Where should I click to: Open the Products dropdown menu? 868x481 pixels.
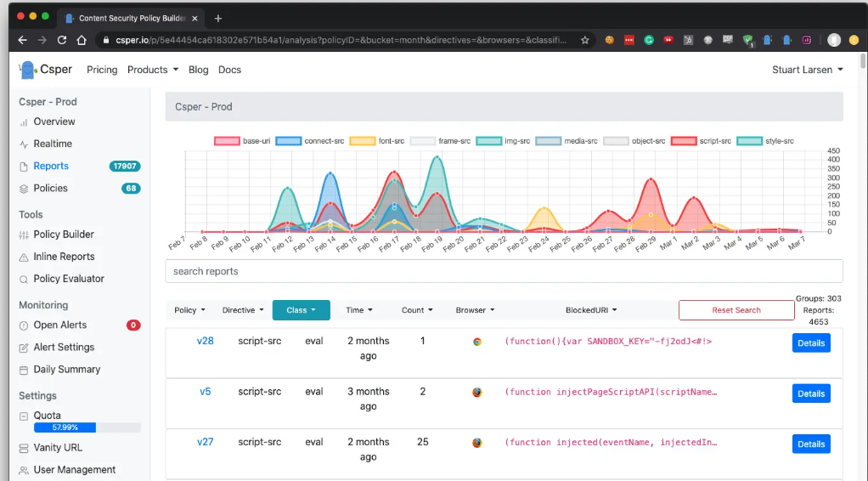coord(153,70)
